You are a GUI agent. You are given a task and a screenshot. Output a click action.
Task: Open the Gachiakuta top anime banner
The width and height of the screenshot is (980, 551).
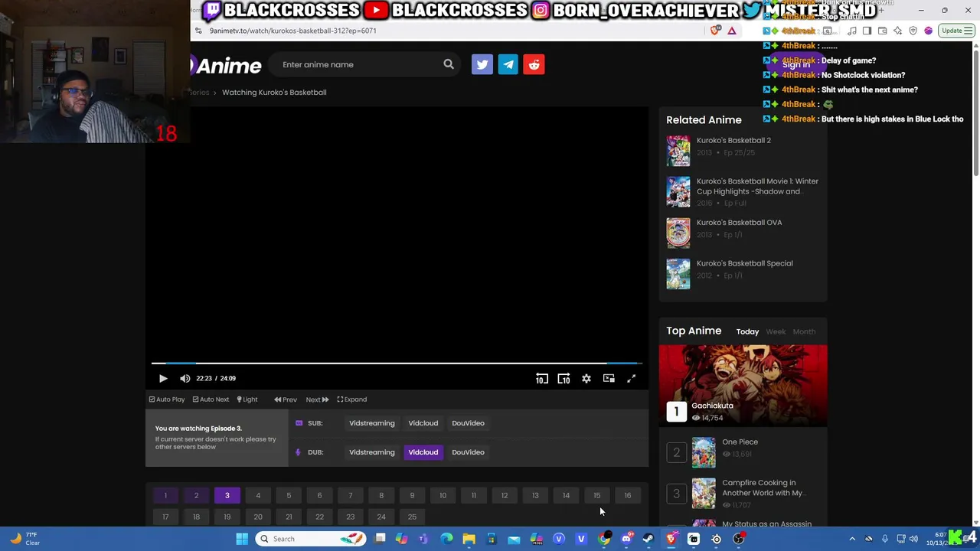point(743,385)
